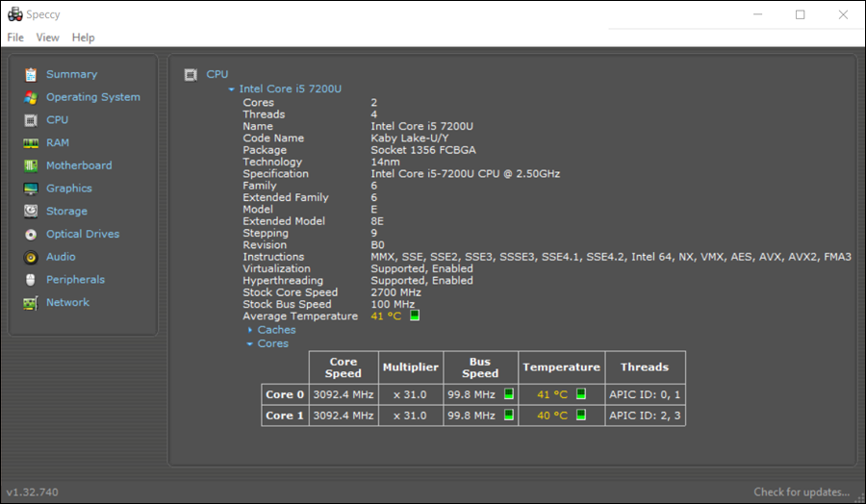Click the Cores tree label
866x504 pixels.
(273, 344)
